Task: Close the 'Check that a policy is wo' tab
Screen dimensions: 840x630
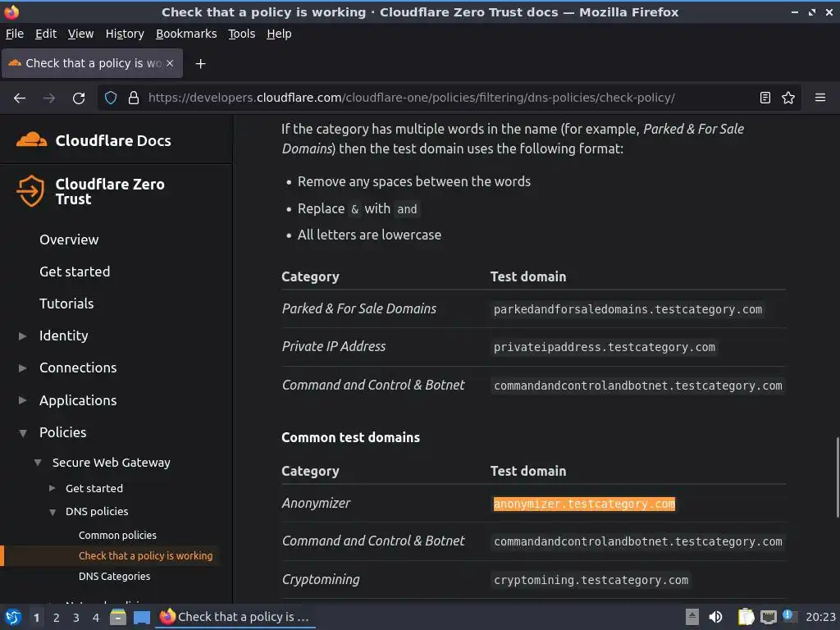Action: point(170,63)
